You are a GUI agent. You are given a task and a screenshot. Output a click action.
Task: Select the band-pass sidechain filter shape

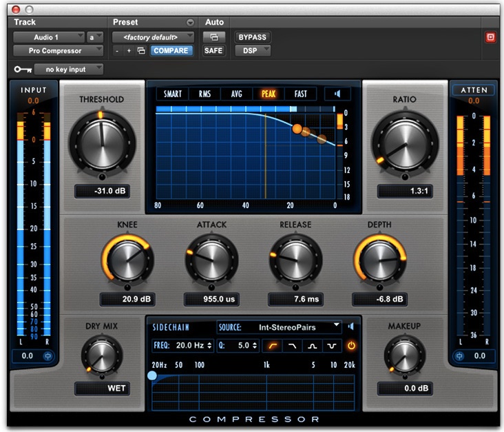pyautogui.click(x=312, y=346)
